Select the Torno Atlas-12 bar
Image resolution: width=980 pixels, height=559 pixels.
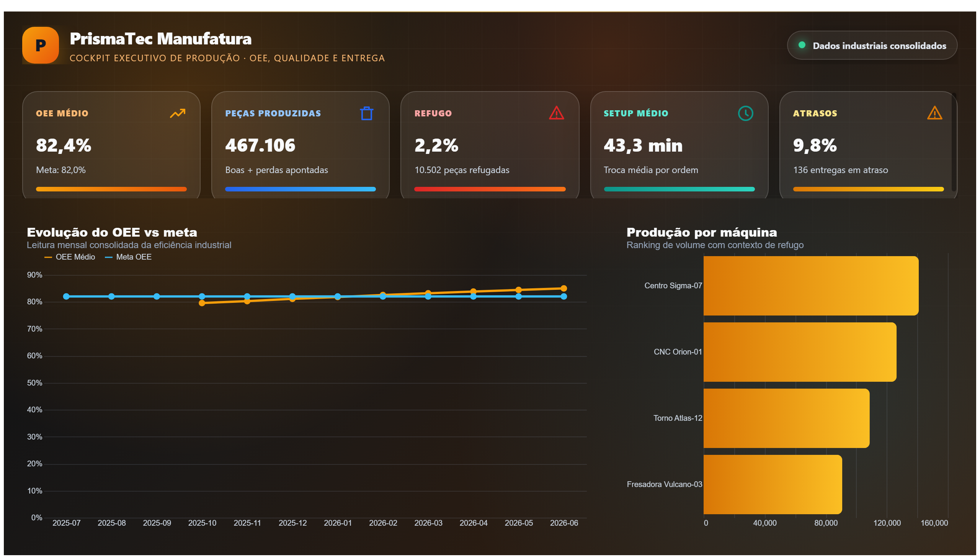pyautogui.click(x=786, y=418)
